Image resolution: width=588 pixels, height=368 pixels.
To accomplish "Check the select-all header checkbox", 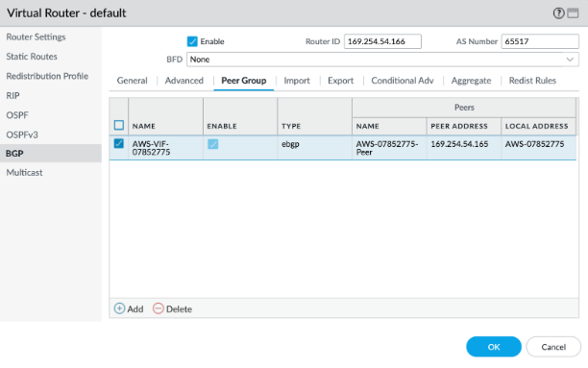I will 119,125.
